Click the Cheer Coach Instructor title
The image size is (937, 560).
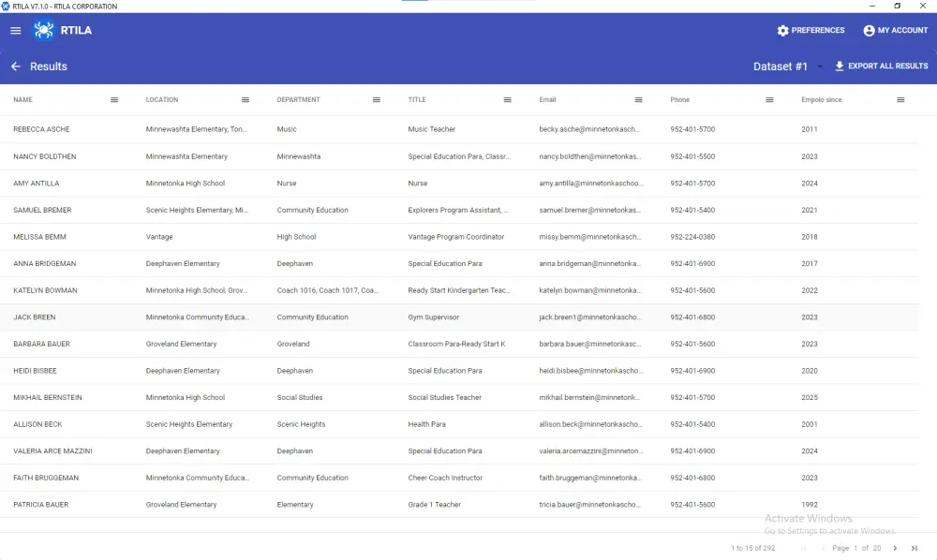click(445, 479)
